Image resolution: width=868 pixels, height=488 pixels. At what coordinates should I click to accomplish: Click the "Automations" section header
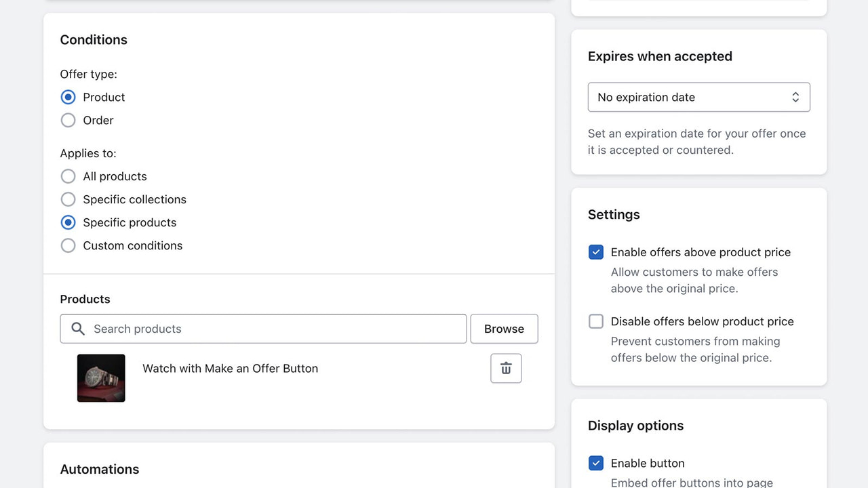pyautogui.click(x=99, y=469)
